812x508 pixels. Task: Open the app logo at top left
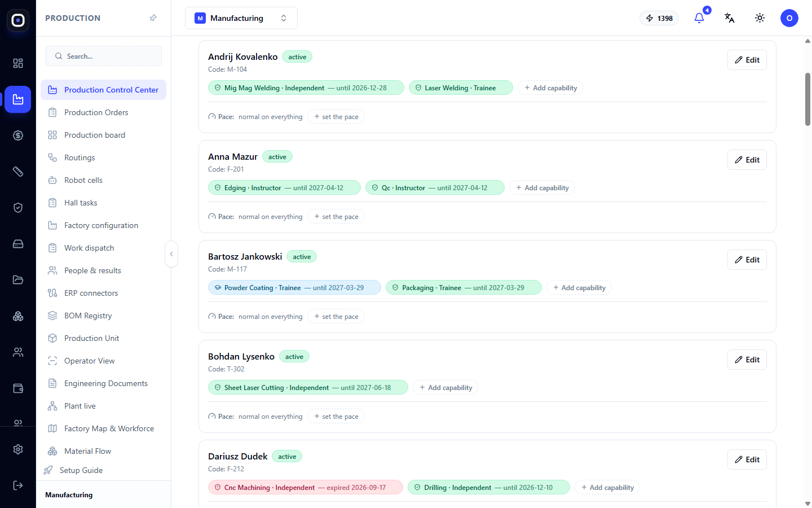[x=18, y=20]
